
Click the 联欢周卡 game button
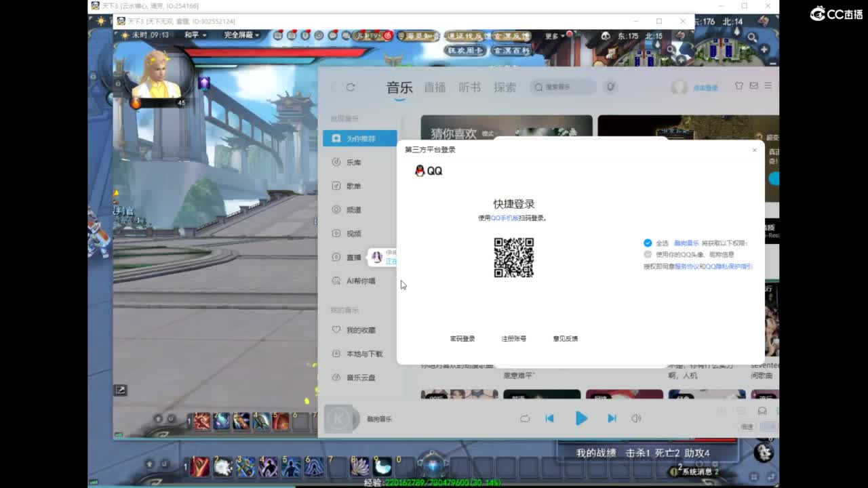tap(465, 50)
